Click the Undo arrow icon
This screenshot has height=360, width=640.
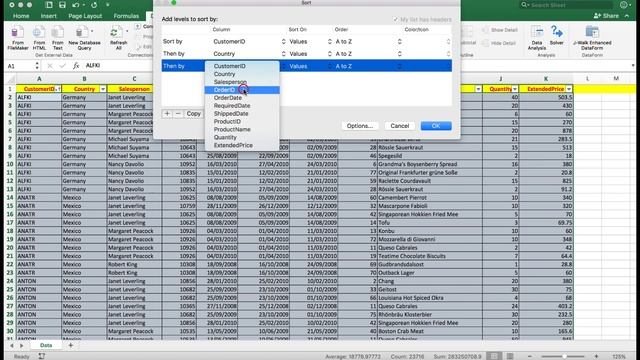[76, 5]
